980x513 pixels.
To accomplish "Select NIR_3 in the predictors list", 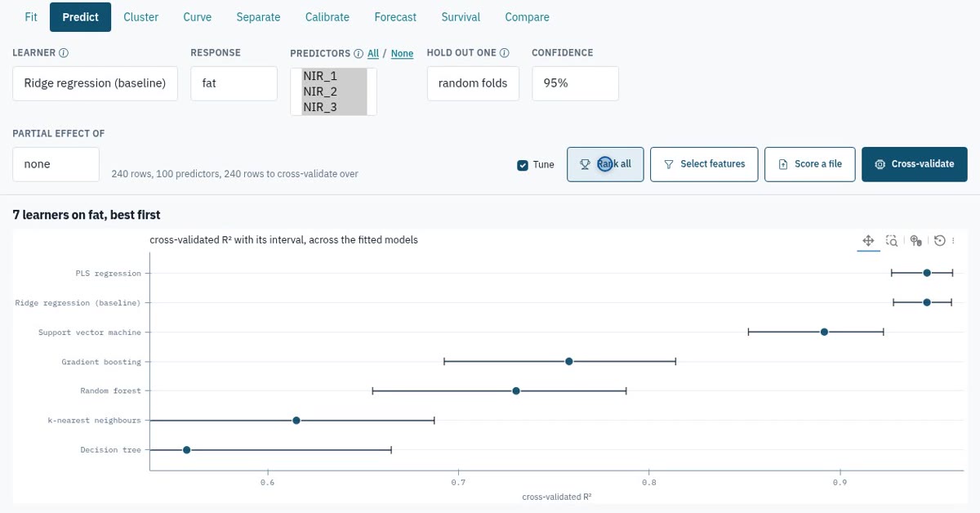I will tap(334, 107).
